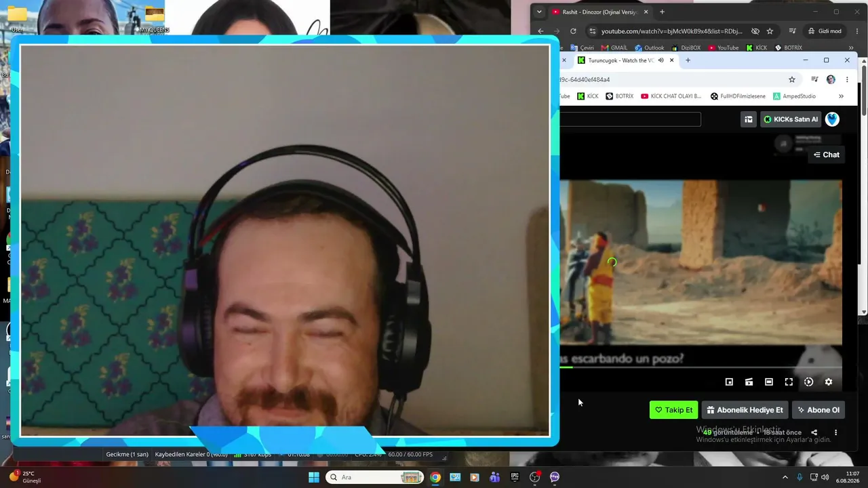868x488 pixels.
Task: Open the KİCK bookmark in the Kick window
Action: pos(588,96)
